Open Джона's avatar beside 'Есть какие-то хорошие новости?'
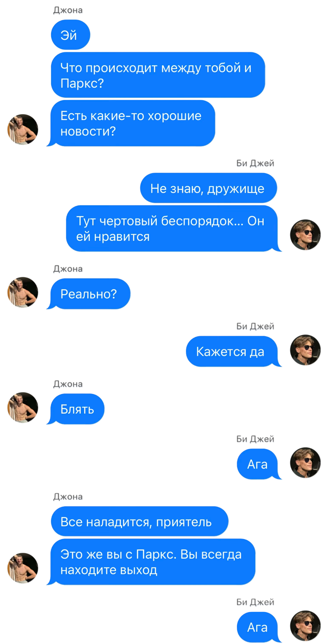The width and height of the screenshot is (328, 644). (23, 129)
